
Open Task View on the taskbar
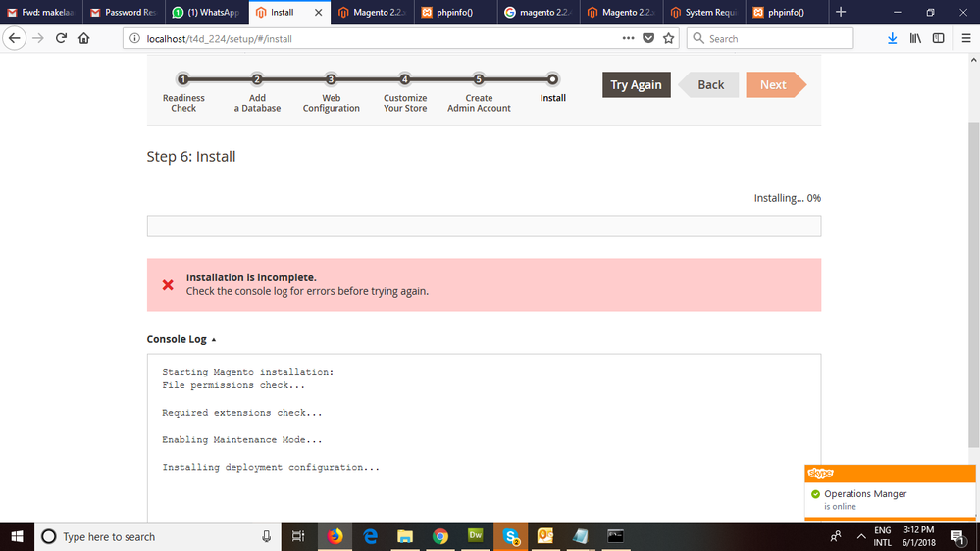(298, 536)
